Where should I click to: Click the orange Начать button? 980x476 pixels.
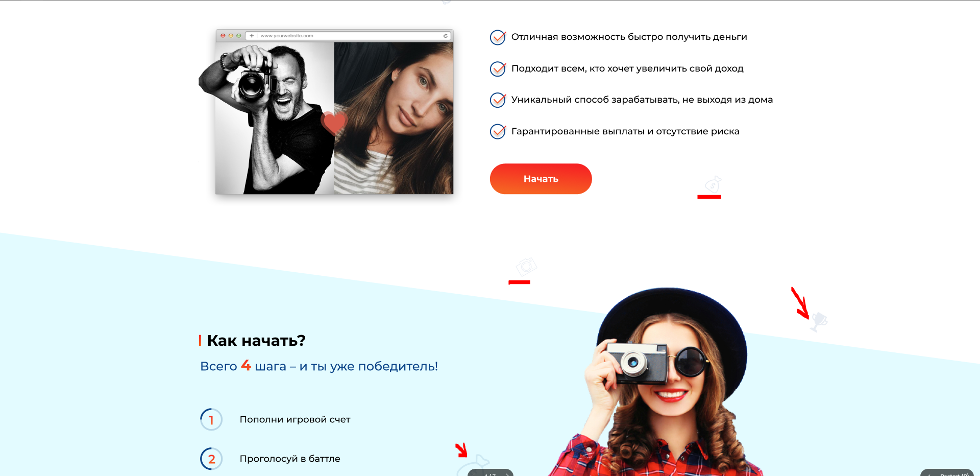(x=541, y=179)
